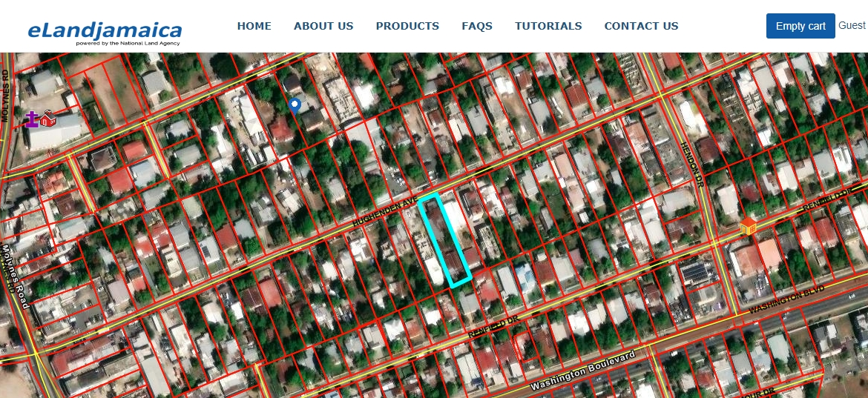Open the TUTORIALS page
This screenshot has width=868, height=398.
click(548, 26)
